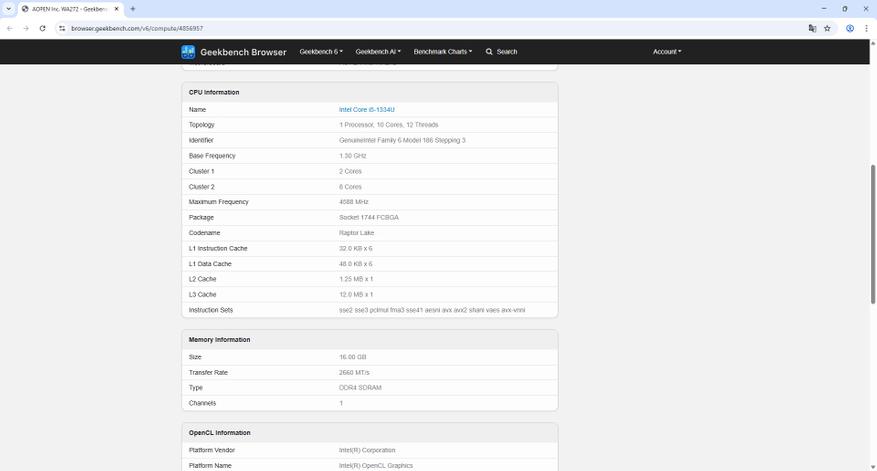The height and width of the screenshot is (471, 877).
Task: Click the Transfer Rate row label
Action: click(x=208, y=373)
